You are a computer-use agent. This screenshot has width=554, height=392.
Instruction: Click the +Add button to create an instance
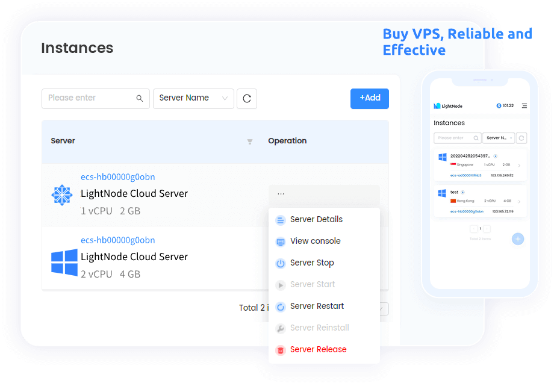click(369, 98)
